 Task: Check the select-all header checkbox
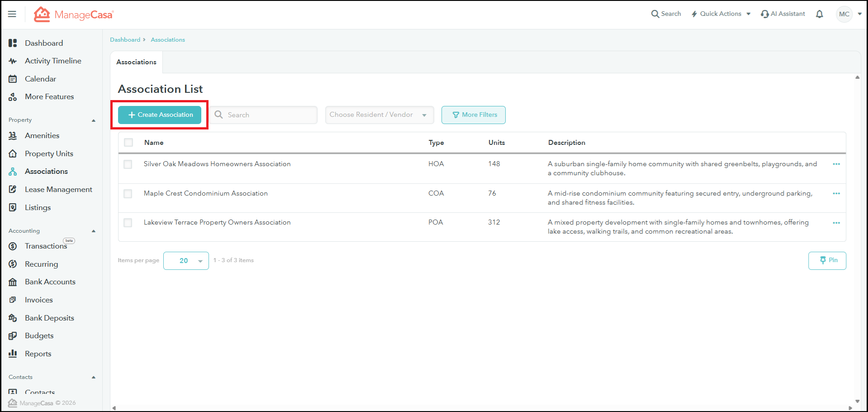tap(128, 143)
